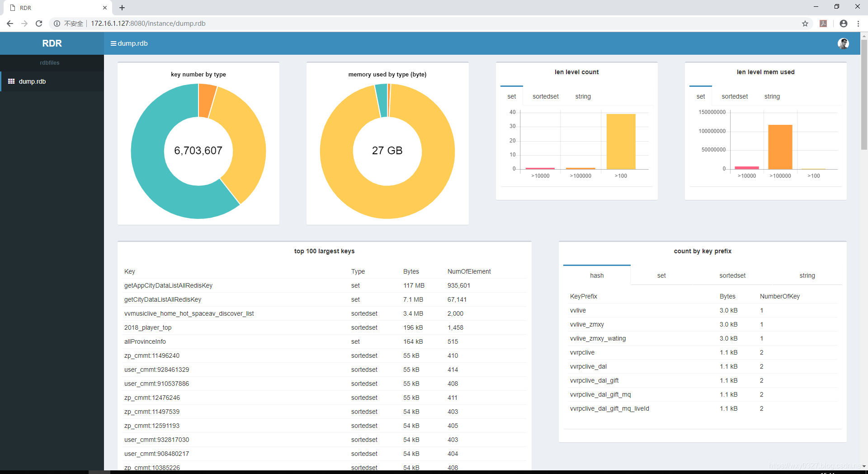Open the browser three-dot menu
868x474 pixels.
coord(858,24)
